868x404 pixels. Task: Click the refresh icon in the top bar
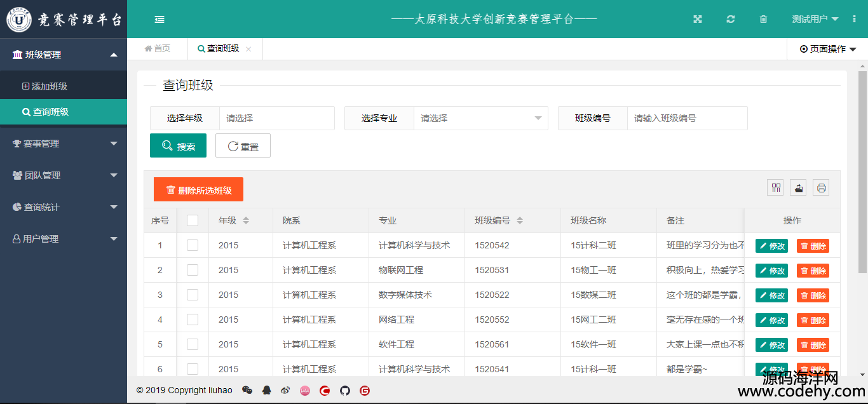click(x=731, y=19)
